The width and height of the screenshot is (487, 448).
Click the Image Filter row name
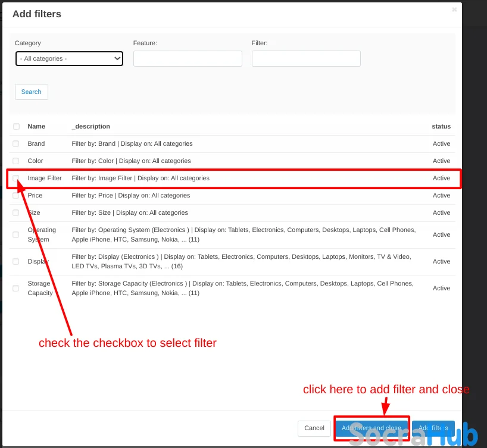pyautogui.click(x=45, y=178)
